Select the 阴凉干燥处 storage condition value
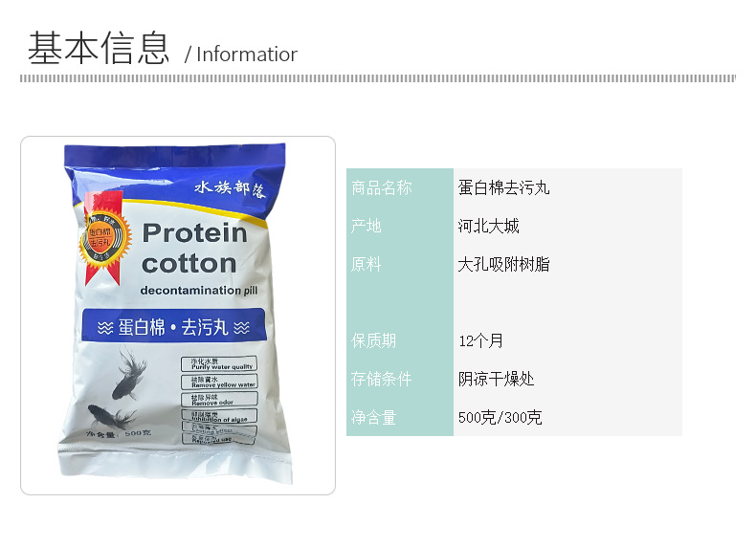The height and width of the screenshot is (547, 756). point(496,379)
